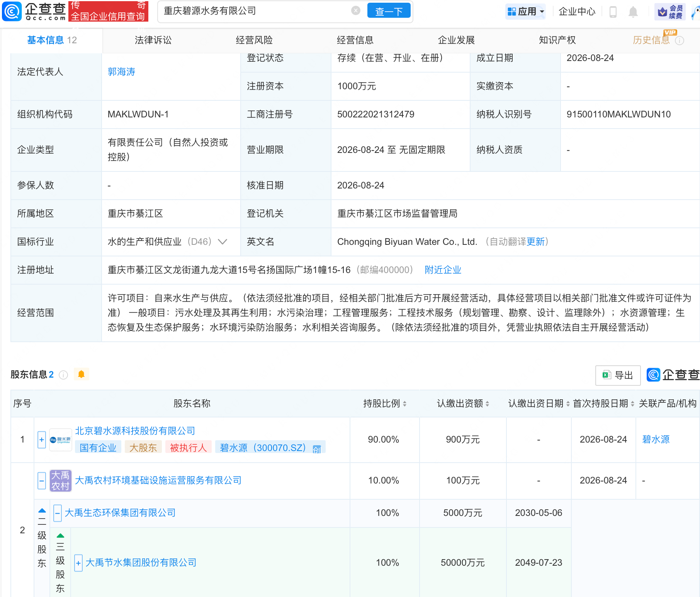The height and width of the screenshot is (597, 700).
Task: Switch to 法律诉讼 tab
Action: pos(153,40)
